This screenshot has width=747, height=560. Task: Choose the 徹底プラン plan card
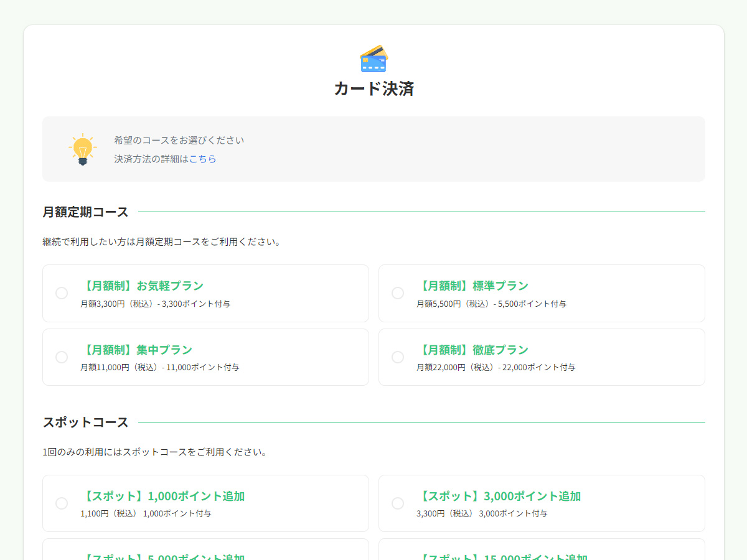click(542, 357)
